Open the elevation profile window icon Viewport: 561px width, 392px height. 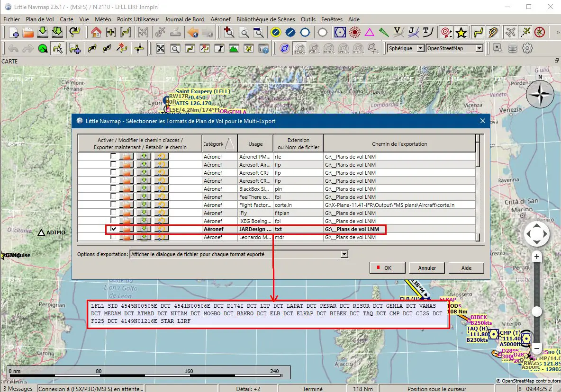[234, 48]
